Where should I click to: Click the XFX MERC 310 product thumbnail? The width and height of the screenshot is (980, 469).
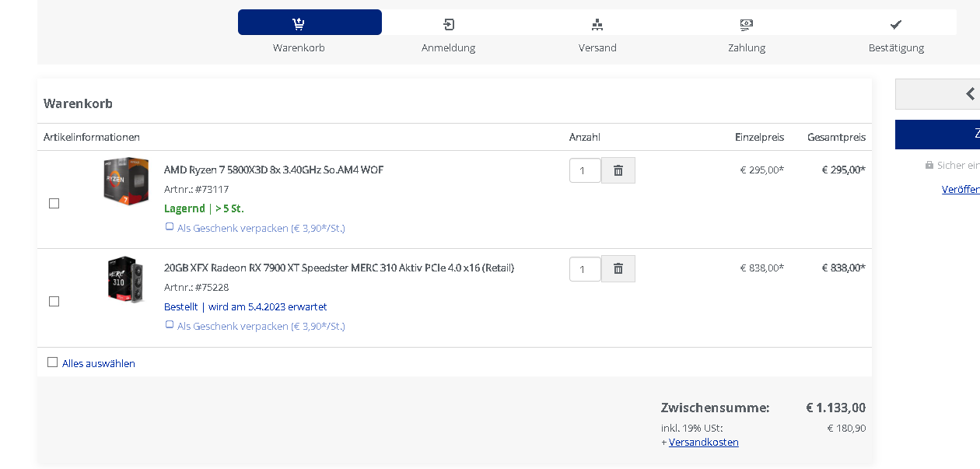coord(126,279)
